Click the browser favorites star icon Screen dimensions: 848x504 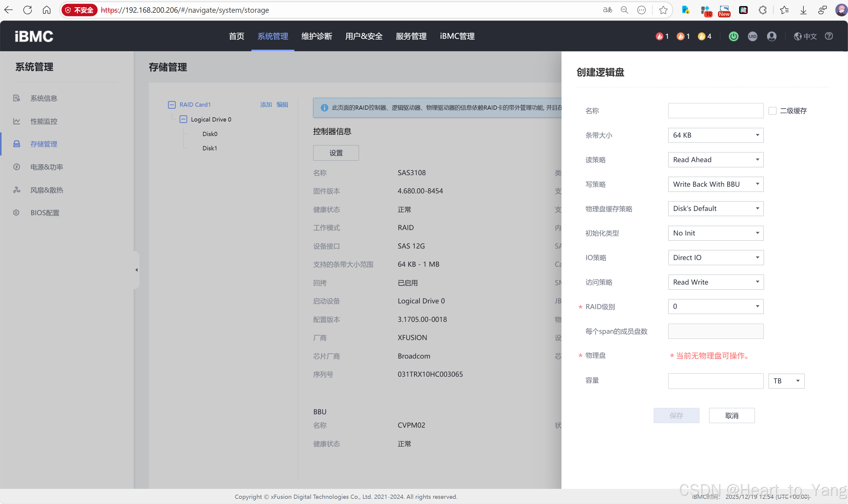coord(663,10)
